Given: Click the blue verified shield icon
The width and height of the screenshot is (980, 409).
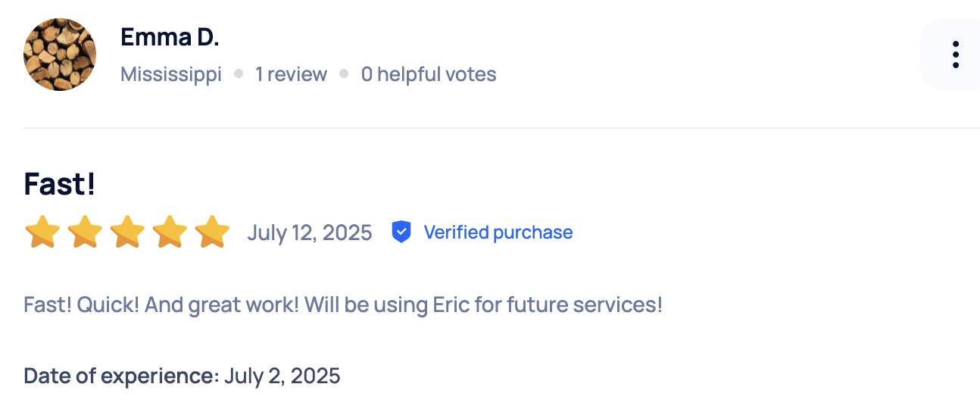Looking at the screenshot, I should 401,232.
